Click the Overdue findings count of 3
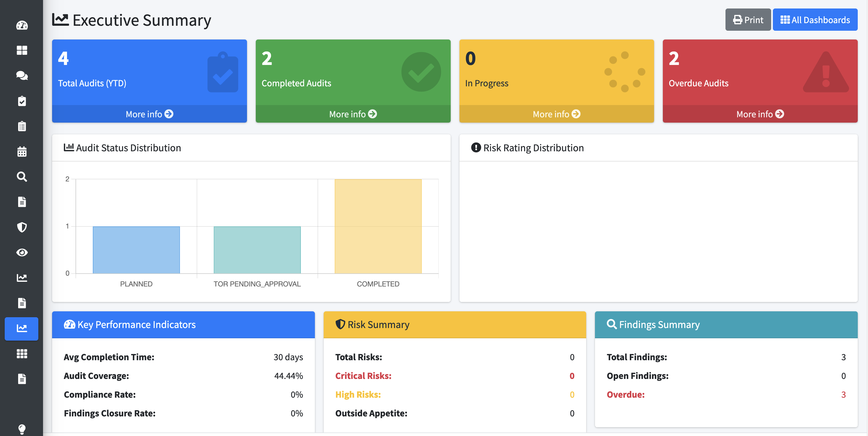The height and width of the screenshot is (436, 868). pos(843,394)
